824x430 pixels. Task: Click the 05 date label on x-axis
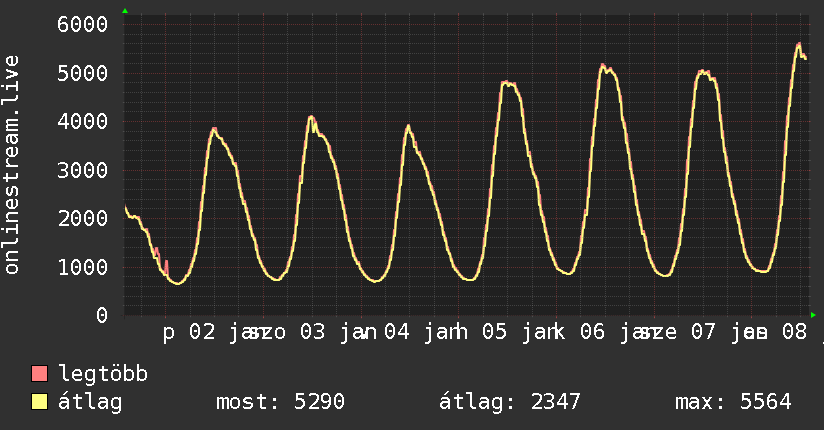(x=495, y=332)
